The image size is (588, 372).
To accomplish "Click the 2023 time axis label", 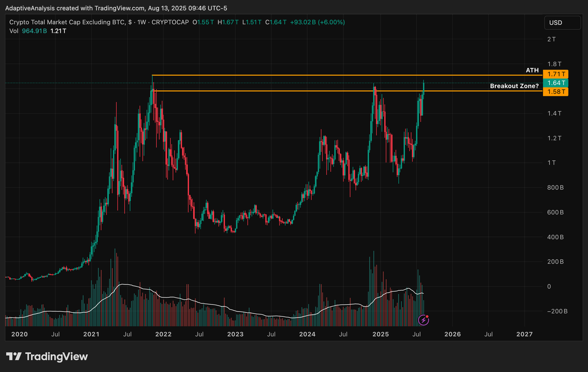I will 235,334.
